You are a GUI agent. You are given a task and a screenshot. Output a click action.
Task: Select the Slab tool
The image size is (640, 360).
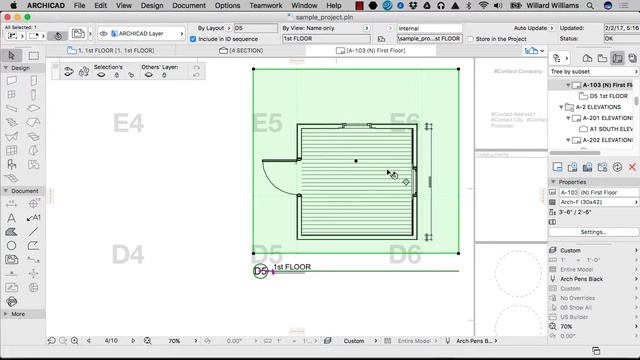pos(33,108)
